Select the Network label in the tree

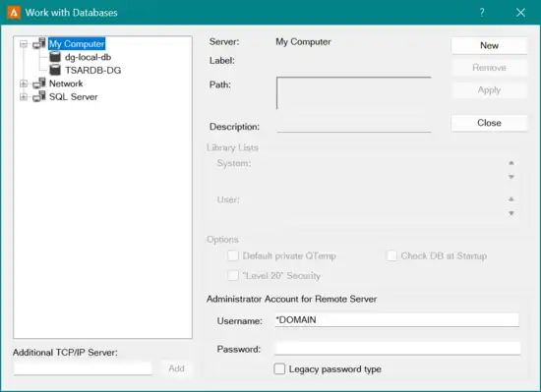pos(66,84)
